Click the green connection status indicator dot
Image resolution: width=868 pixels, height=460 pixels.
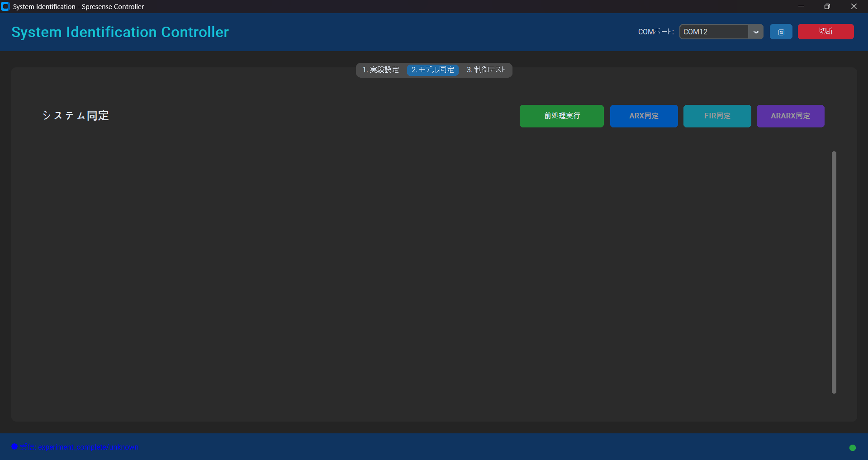852,447
